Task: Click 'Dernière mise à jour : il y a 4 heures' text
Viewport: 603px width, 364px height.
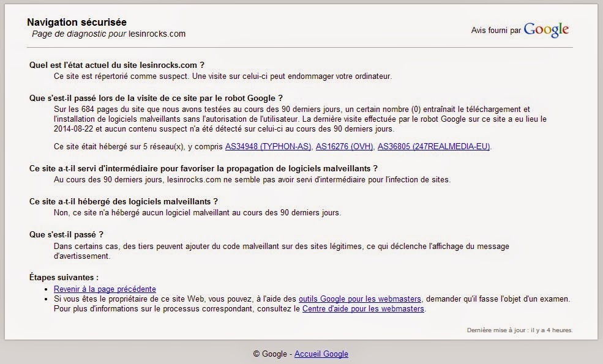Action: 520,330
